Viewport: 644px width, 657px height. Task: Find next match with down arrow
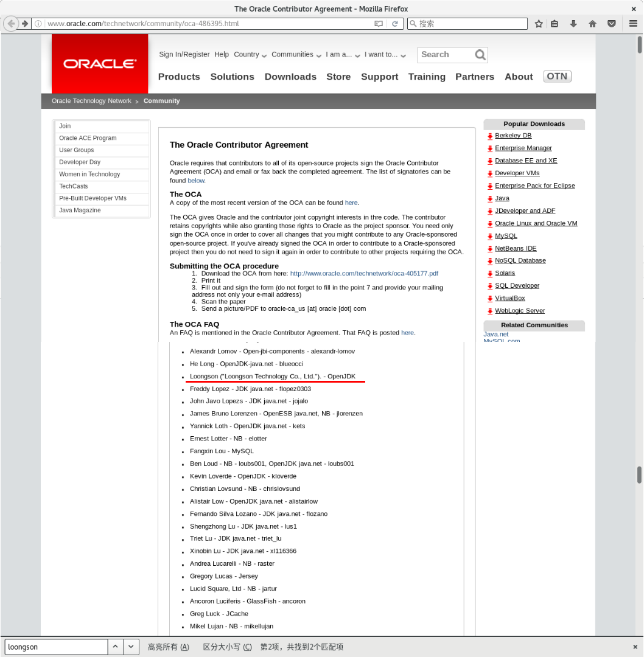pyautogui.click(x=131, y=647)
